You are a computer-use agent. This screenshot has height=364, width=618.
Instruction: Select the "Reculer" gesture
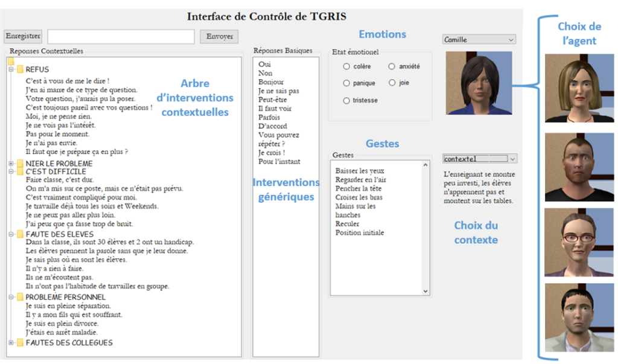click(x=347, y=223)
